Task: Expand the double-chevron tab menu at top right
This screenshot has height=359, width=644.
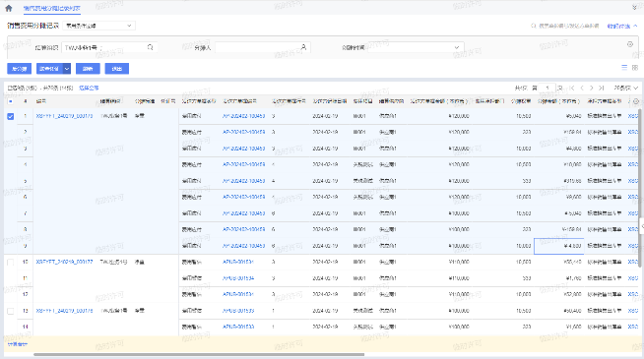Action: pos(634,8)
